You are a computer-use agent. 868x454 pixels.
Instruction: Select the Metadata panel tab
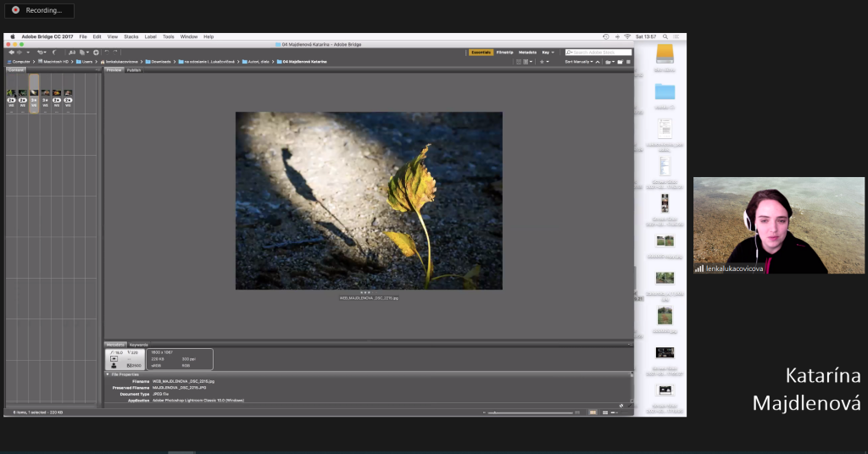pos(115,345)
